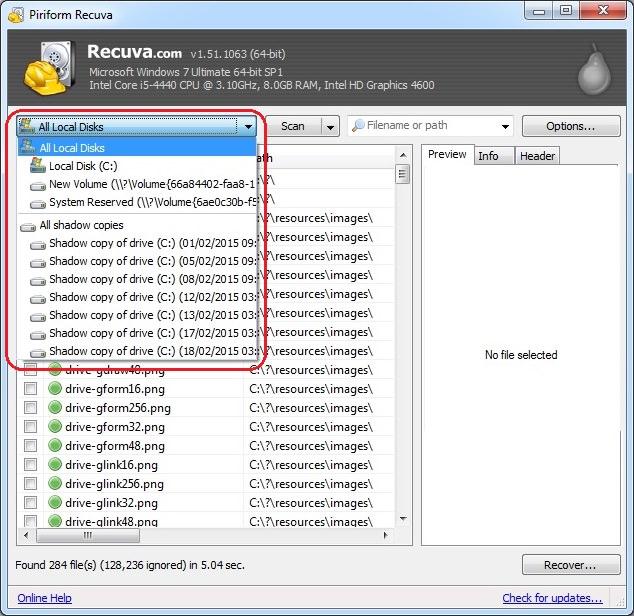Click the New Volume drive icon
634x616 pixels.
coord(38,186)
